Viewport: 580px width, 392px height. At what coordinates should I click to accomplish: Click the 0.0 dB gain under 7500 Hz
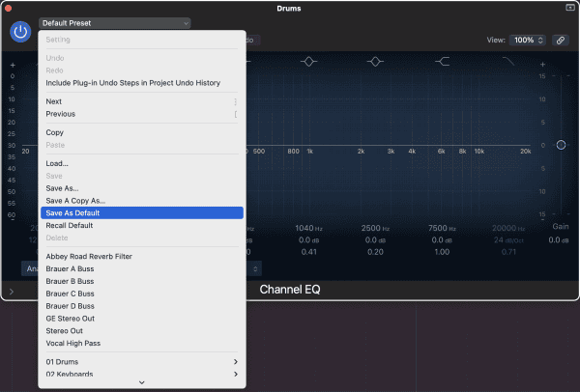tap(442, 240)
